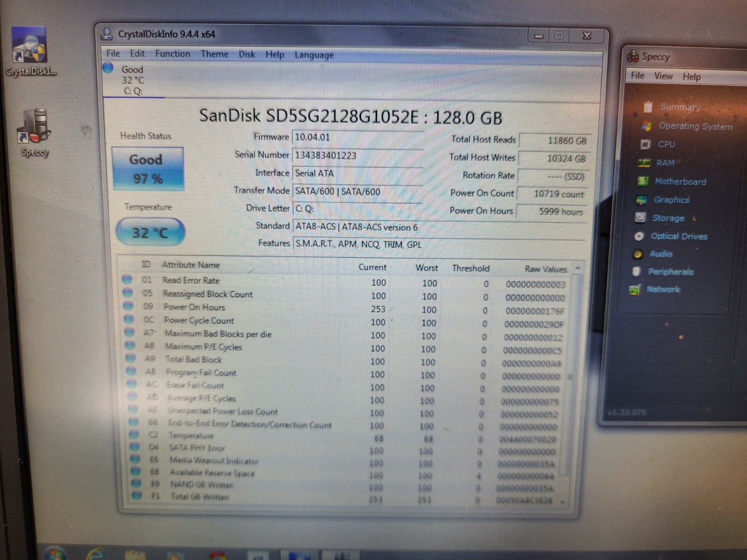Click the CPU chip icon in Speccy
This screenshot has width=747, height=560.
645,144
